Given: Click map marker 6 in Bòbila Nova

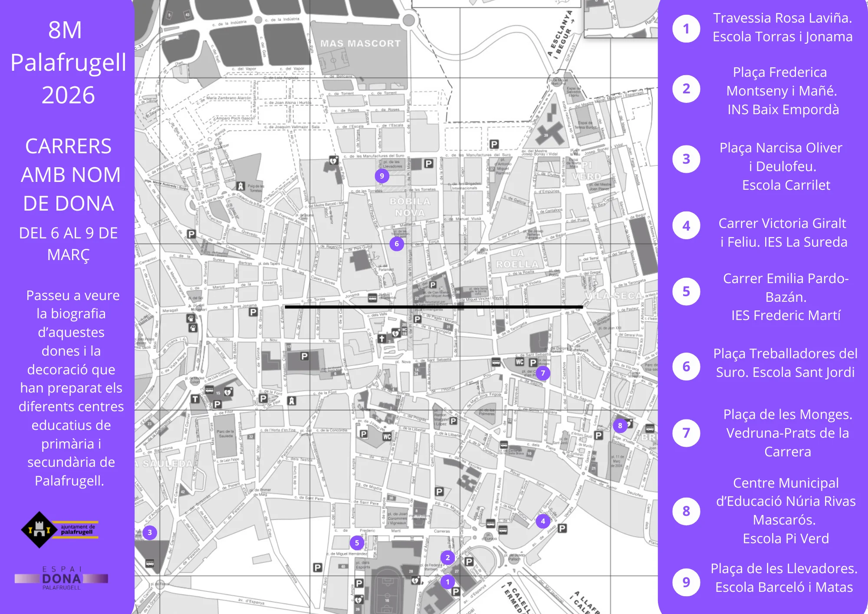Looking at the screenshot, I should [397, 244].
